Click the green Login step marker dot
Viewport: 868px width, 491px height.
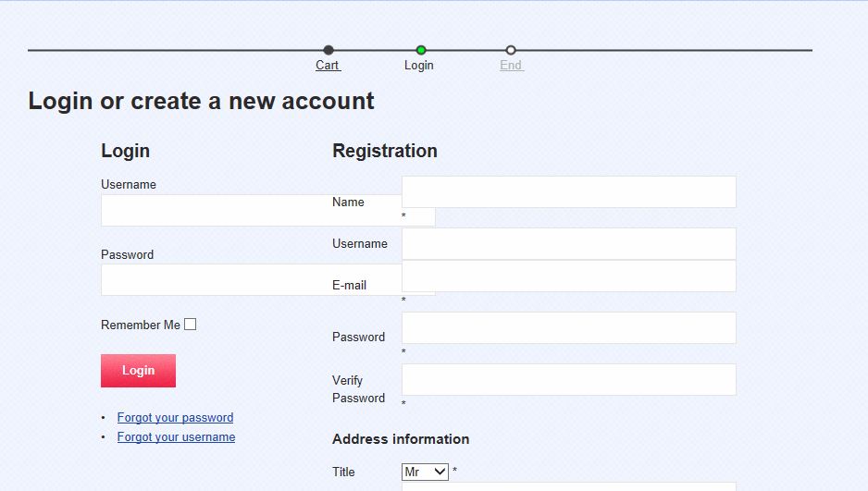click(x=421, y=50)
